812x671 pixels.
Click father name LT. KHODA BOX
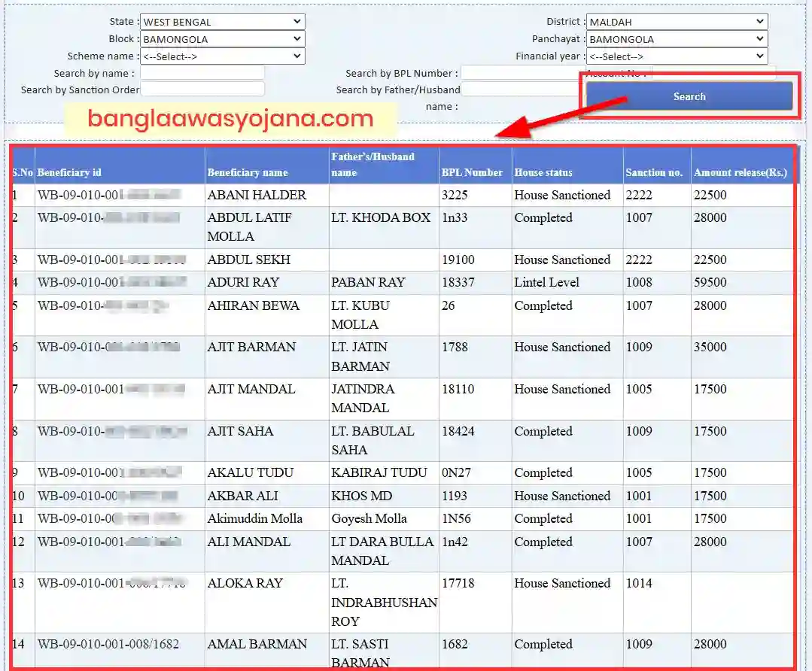(x=381, y=217)
